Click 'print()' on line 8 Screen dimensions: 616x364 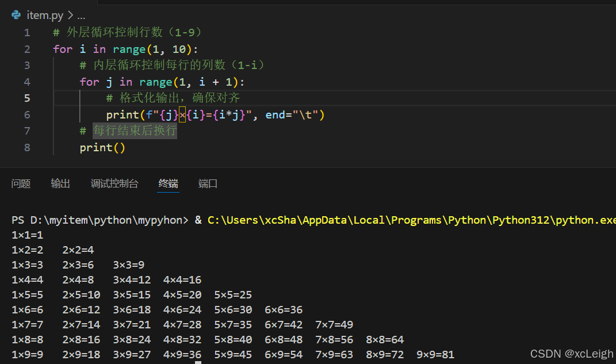pyautogui.click(x=102, y=148)
